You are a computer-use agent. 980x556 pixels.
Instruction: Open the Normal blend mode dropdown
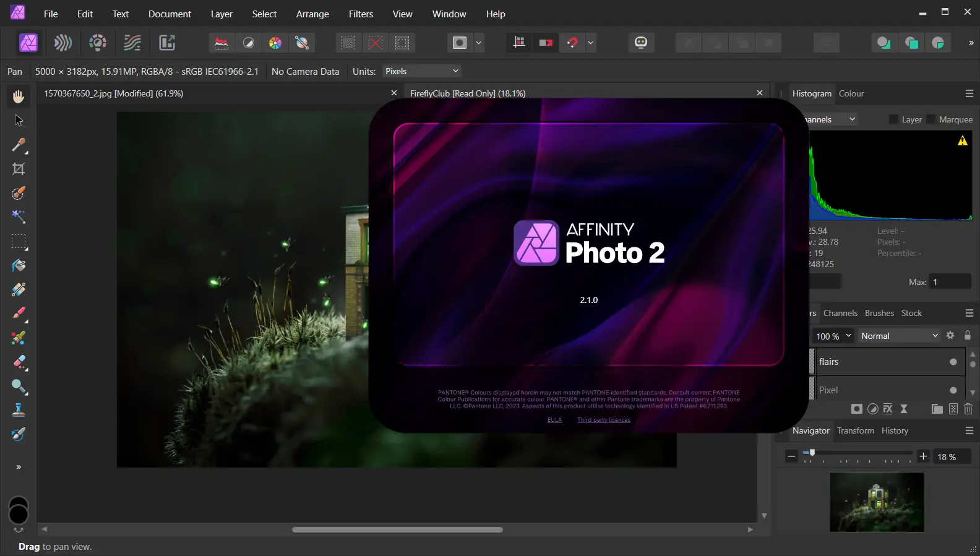tap(899, 336)
